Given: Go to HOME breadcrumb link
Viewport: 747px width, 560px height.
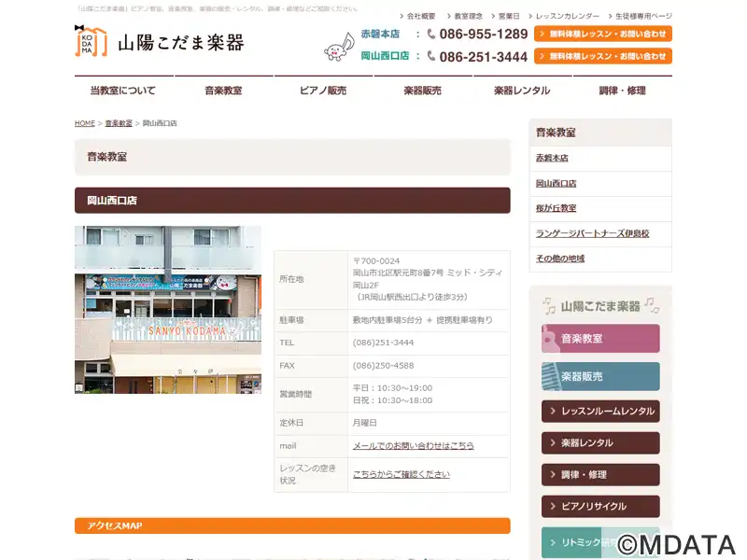Looking at the screenshot, I should [85, 123].
